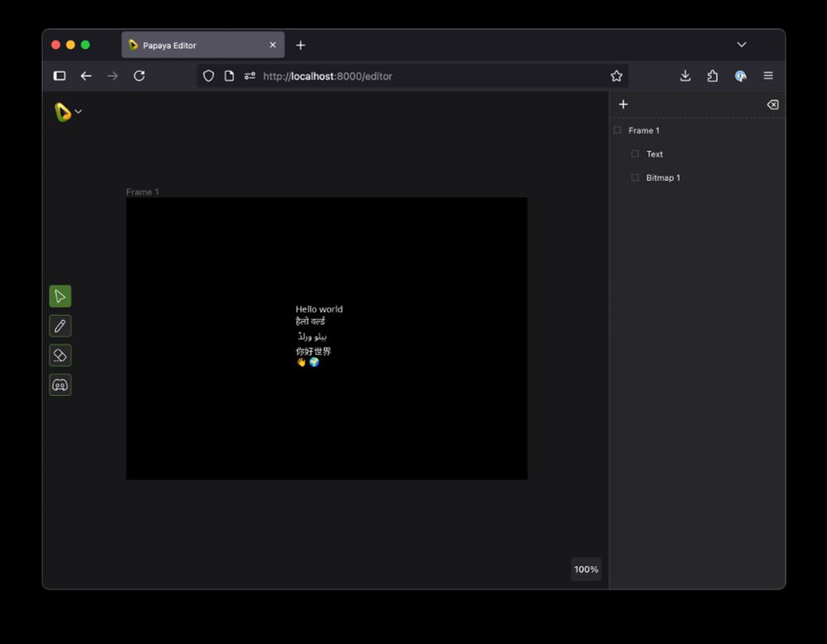Close the Papaya Editor browser tab
827x644 pixels.
point(273,45)
